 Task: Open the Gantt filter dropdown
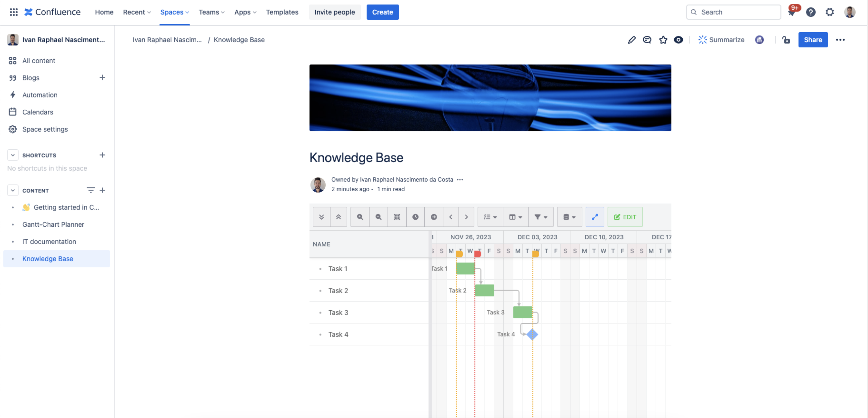(x=540, y=217)
